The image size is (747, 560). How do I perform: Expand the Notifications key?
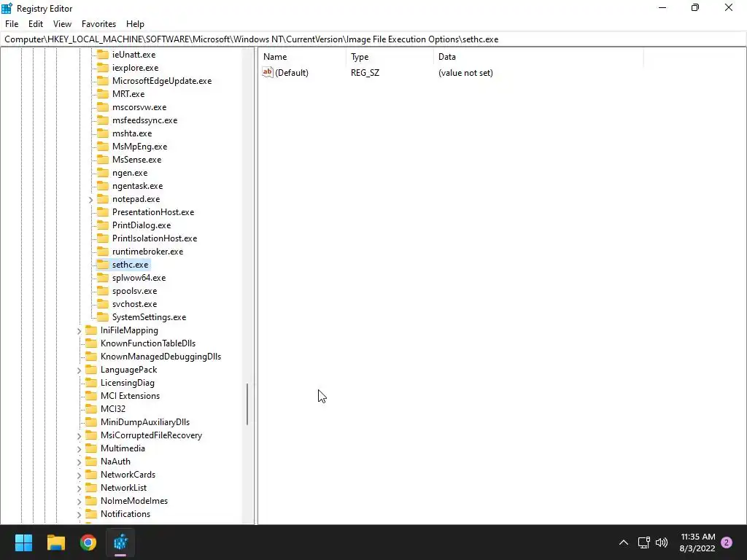point(79,514)
